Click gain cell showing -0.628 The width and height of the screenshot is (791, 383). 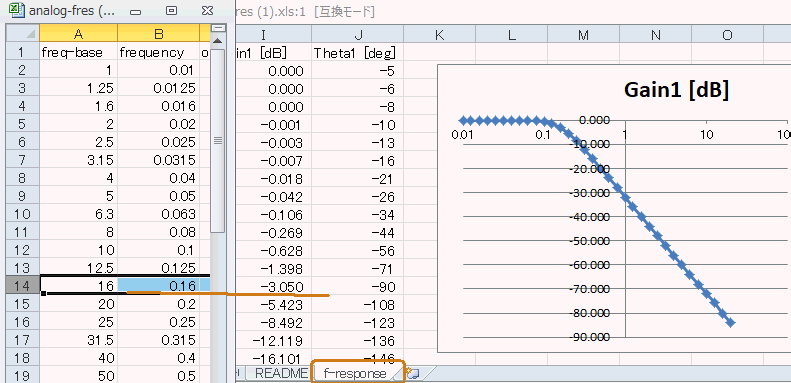(x=272, y=251)
